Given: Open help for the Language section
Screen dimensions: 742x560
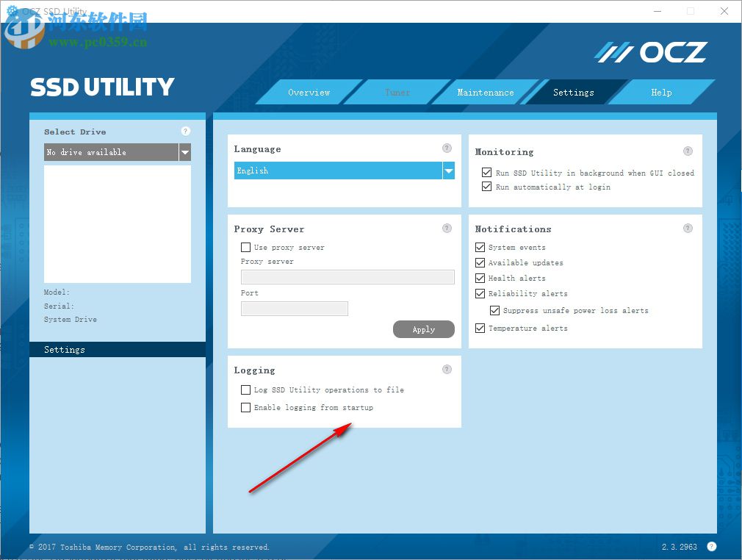Looking at the screenshot, I should coord(447,148).
